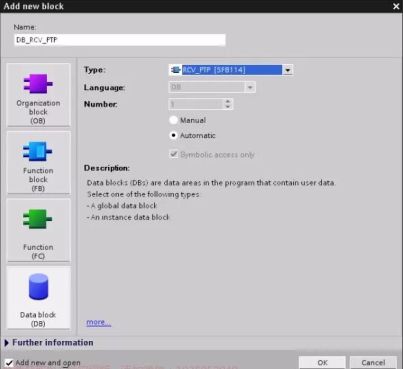Toggle Add new and open checkbox

[9, 363]
